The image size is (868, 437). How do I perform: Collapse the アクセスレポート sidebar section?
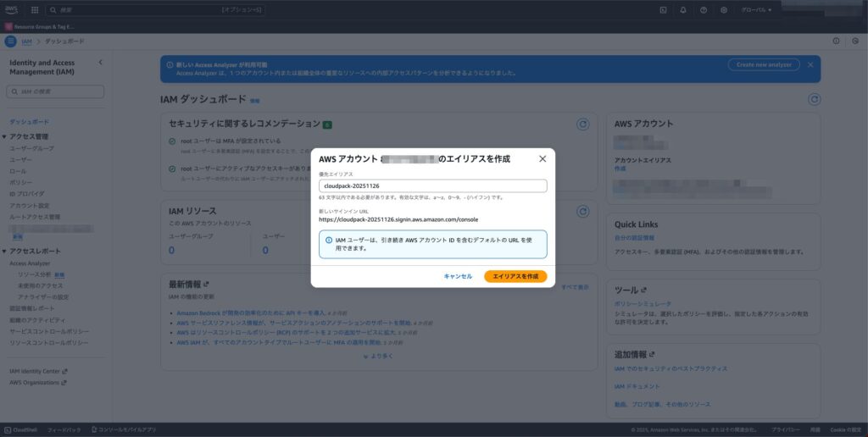(x=4, y=252)
